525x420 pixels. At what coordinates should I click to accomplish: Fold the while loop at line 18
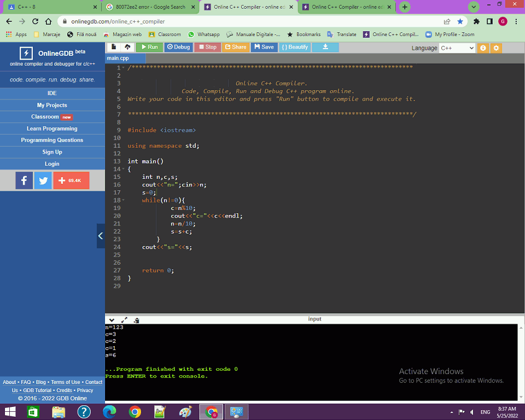123,200
